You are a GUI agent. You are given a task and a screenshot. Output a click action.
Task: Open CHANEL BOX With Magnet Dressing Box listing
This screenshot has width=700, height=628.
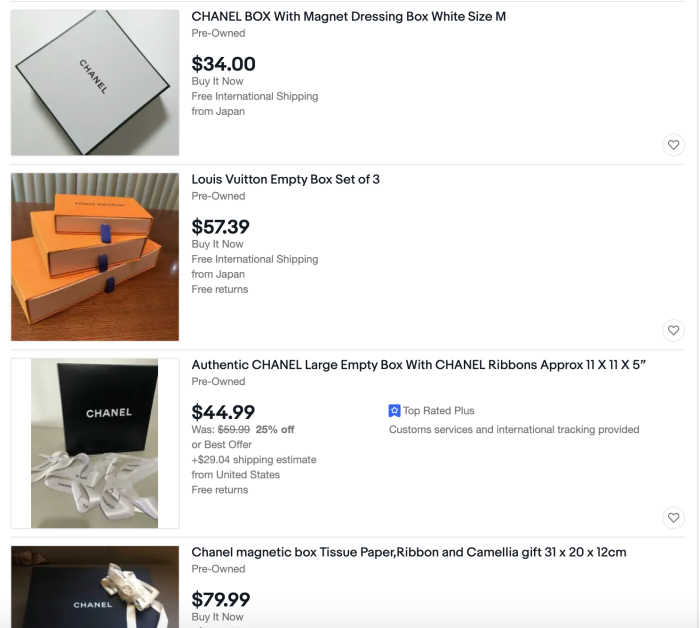tap(349, 17)
